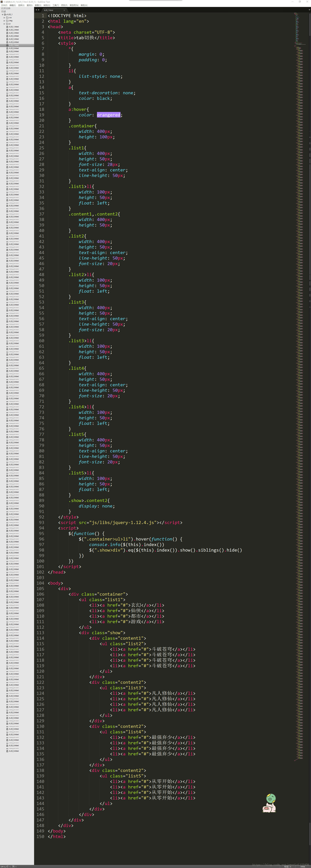Expand the img folder
The height and width of the screenshot is (868, 311).
pos(4,21)
